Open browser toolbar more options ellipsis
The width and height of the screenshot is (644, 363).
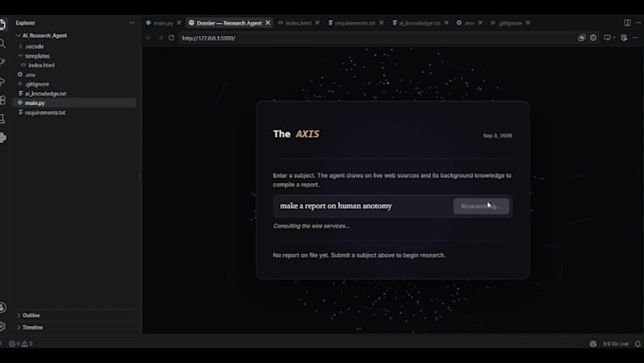(x=635, y=38)
